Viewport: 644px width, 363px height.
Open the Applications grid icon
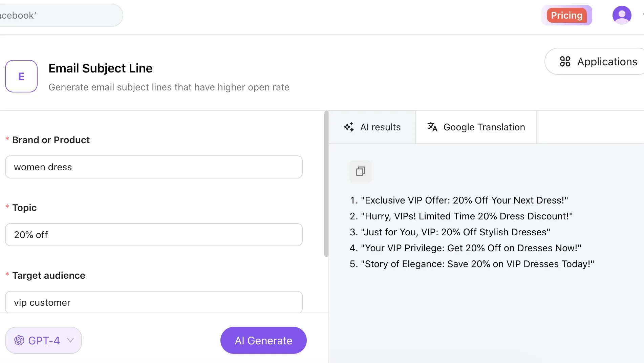[x=565, y=61]
